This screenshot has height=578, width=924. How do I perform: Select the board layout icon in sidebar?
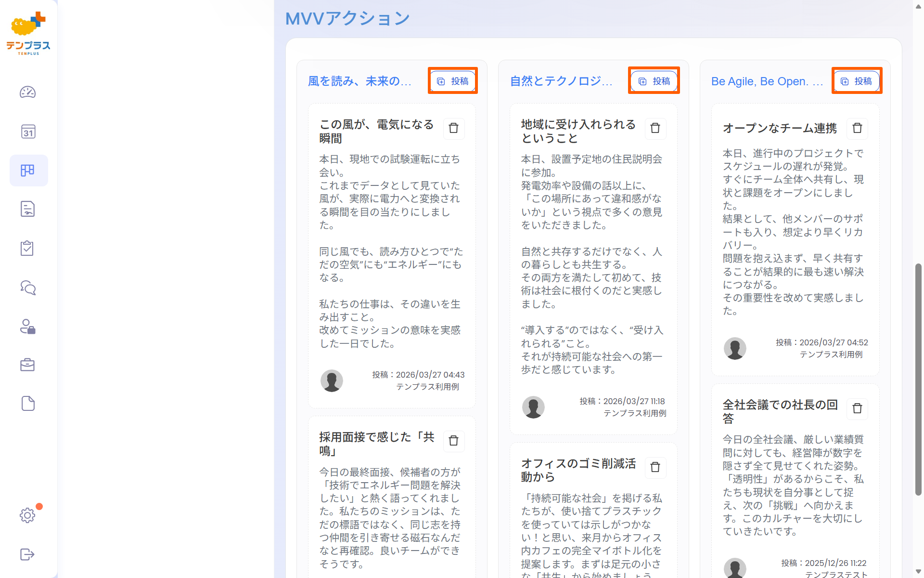[28, 171]
